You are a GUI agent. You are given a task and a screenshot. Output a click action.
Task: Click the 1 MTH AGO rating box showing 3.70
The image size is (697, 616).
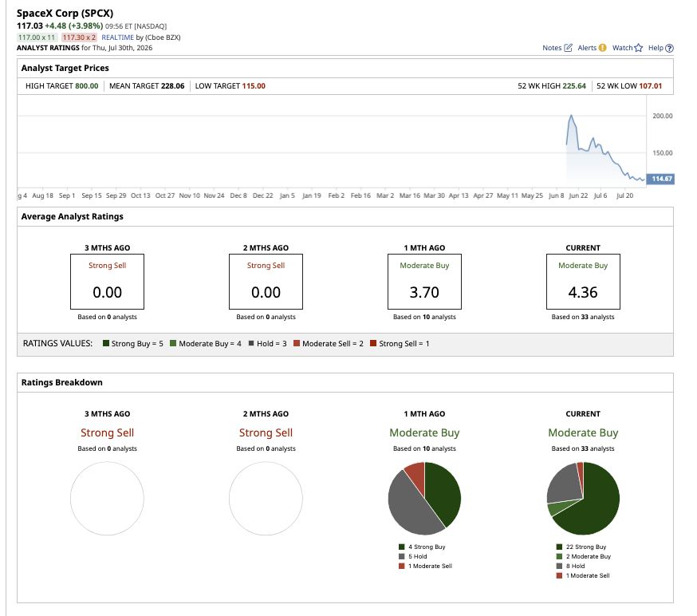pos(424,282)
